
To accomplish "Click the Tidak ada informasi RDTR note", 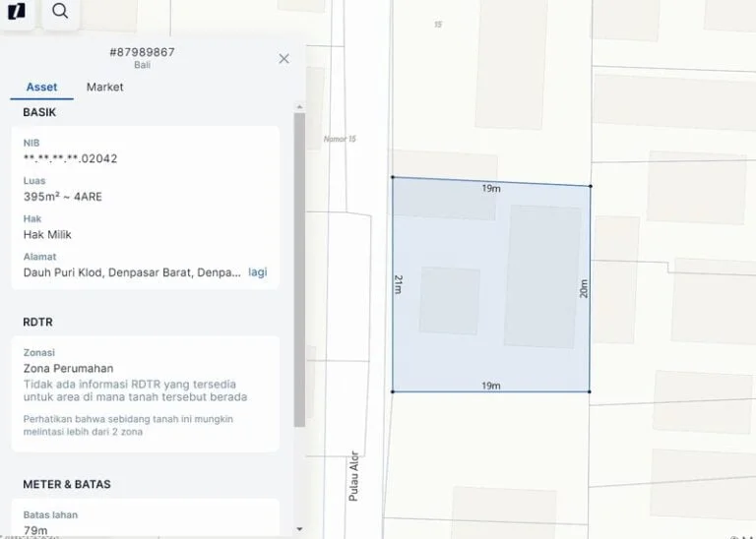I will point(136,390).
